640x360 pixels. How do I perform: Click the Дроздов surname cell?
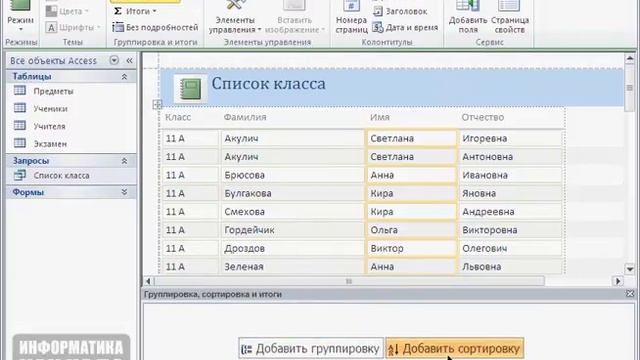click(292, 249)
